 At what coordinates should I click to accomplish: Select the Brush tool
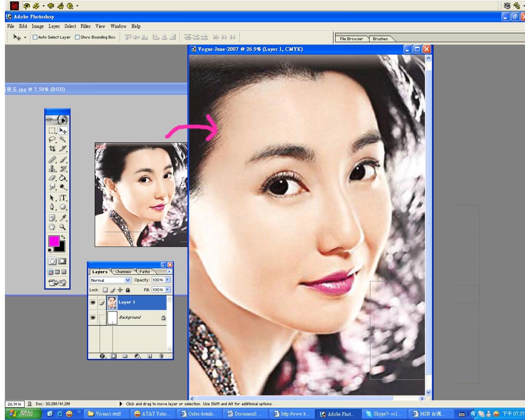[63, 159]
